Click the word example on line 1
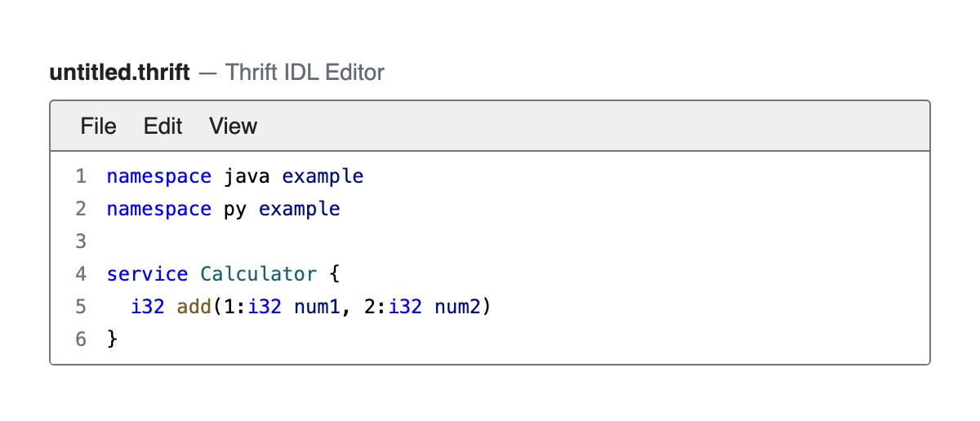 pyautogui.click(x=323, y=176)
